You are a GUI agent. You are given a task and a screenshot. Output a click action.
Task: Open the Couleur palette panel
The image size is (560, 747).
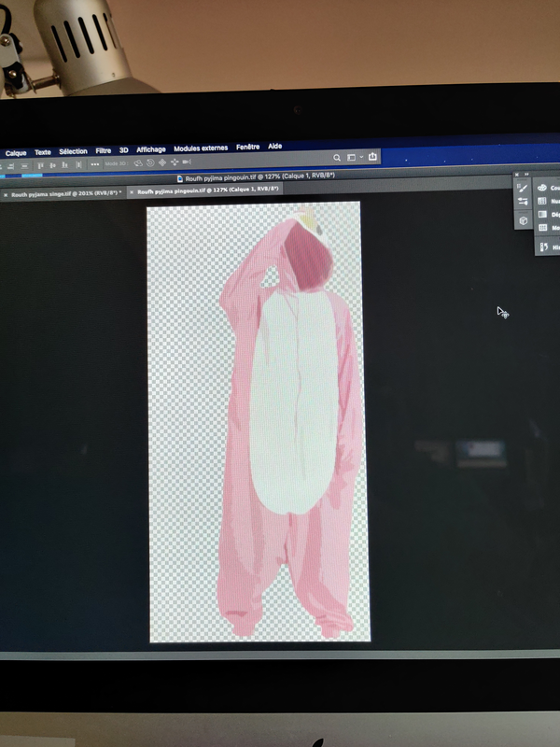[x=548, y=188]
